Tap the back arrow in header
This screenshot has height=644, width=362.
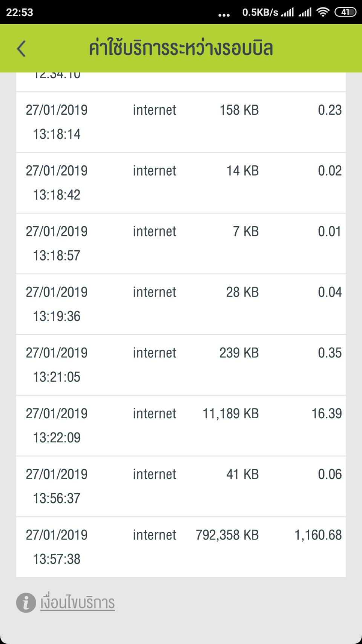21,49
